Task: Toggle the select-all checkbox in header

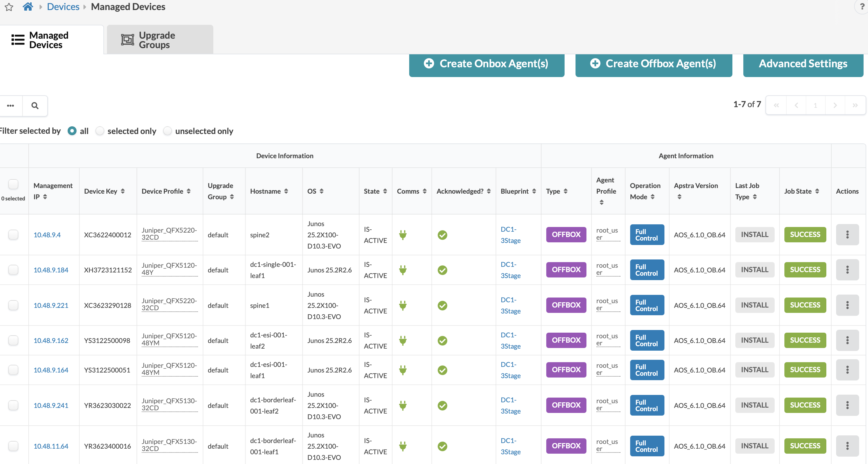Action: 13,184
